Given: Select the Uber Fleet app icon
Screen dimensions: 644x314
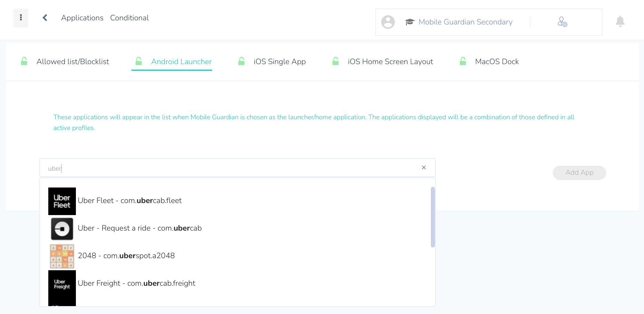Looking at the screenshot, I should tap(62, 201).
